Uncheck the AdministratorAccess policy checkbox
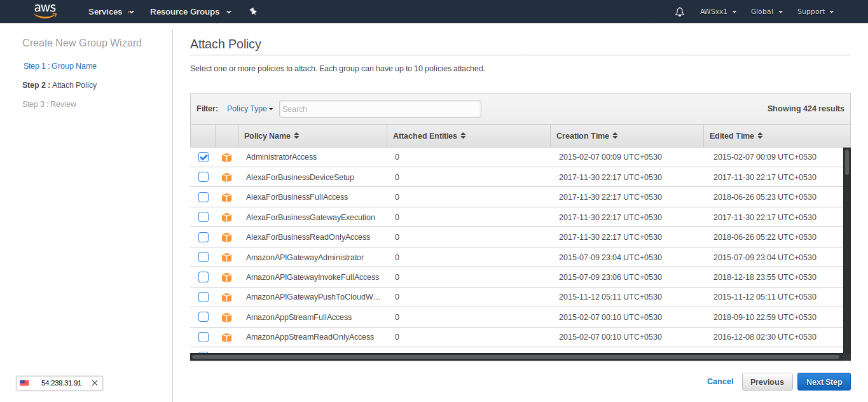This screenshot has height=402, width=868. pos(203,157)
